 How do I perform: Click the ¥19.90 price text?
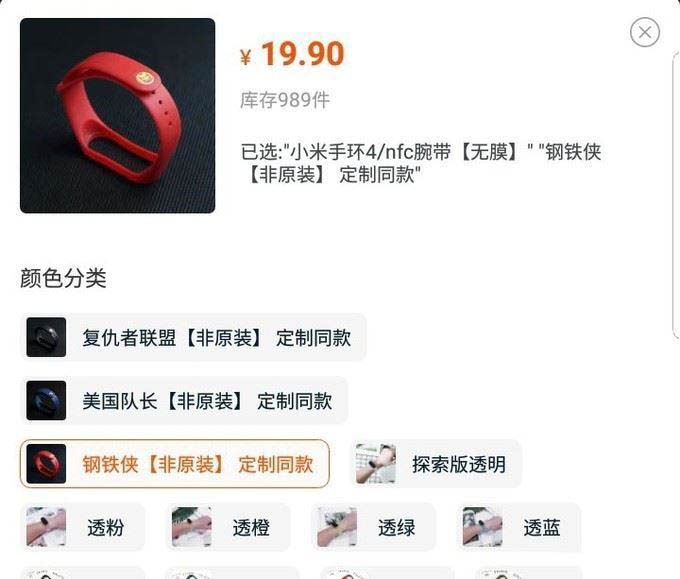[x=292, y=54]
